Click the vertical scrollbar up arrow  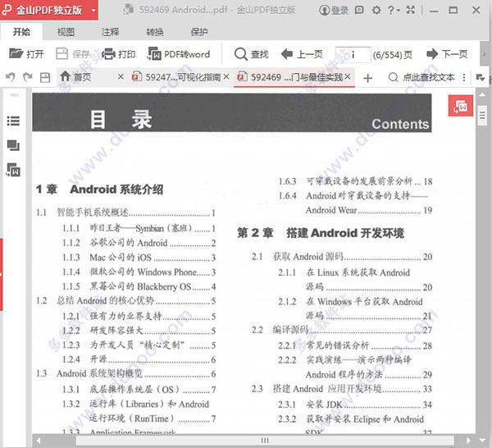(x=482, y=94)
